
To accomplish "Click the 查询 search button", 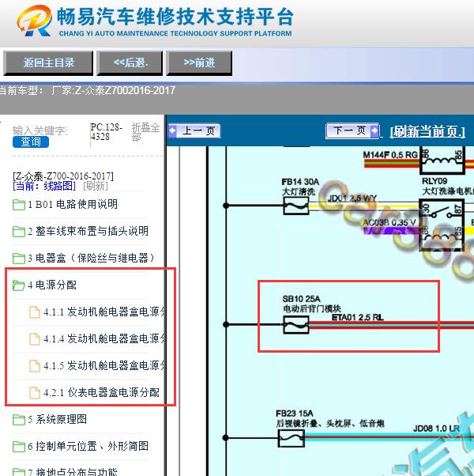I will (31, 142).
